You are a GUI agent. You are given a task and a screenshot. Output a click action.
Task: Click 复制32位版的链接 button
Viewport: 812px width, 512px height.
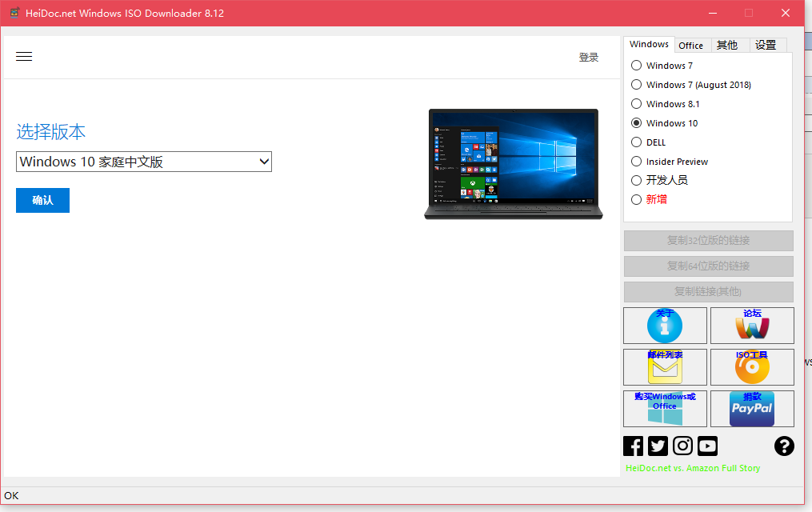click(x=709, y=241)
